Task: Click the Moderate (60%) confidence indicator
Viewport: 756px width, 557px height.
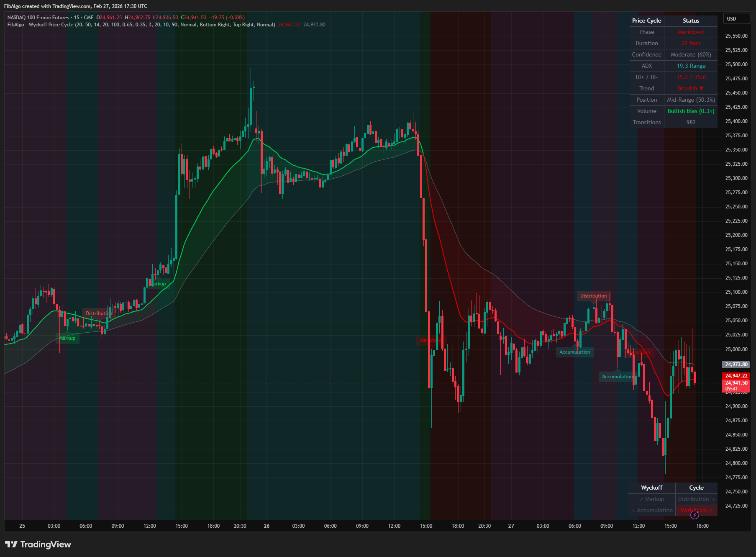Action: 691,54
